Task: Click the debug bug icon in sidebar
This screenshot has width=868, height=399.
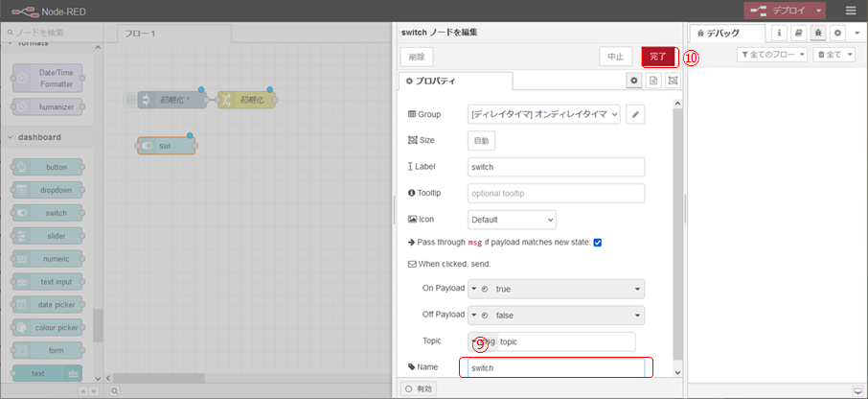Action: coord(817,33)
